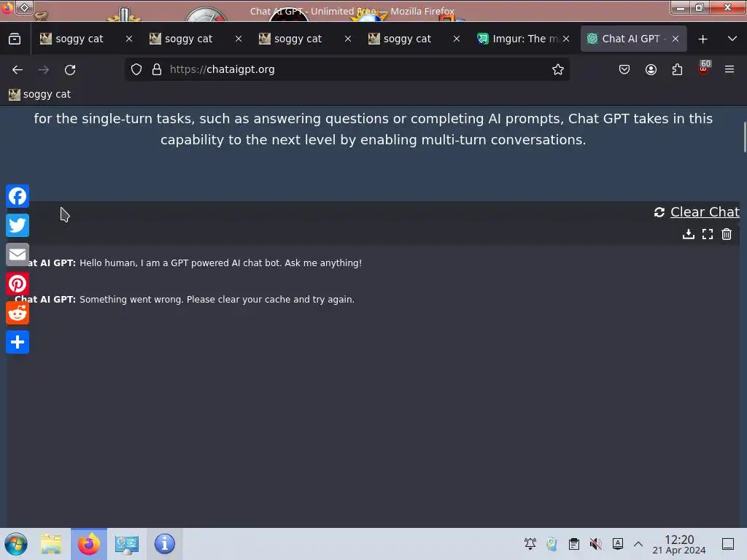Image resolution: width=747 pixels, height=560 pixels.
Task: Share page via Email icon
Action: [x=18, y=254]
